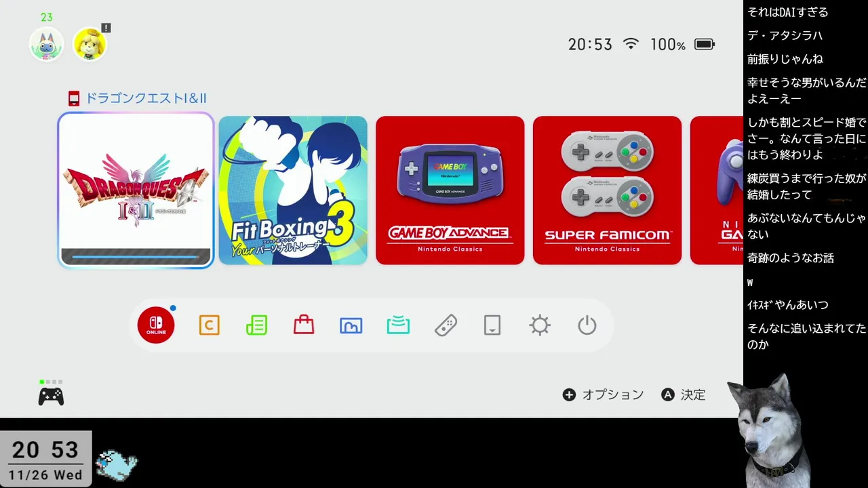Click the green 23 friend count
The image size is (868, 488).
pos(46,17)
